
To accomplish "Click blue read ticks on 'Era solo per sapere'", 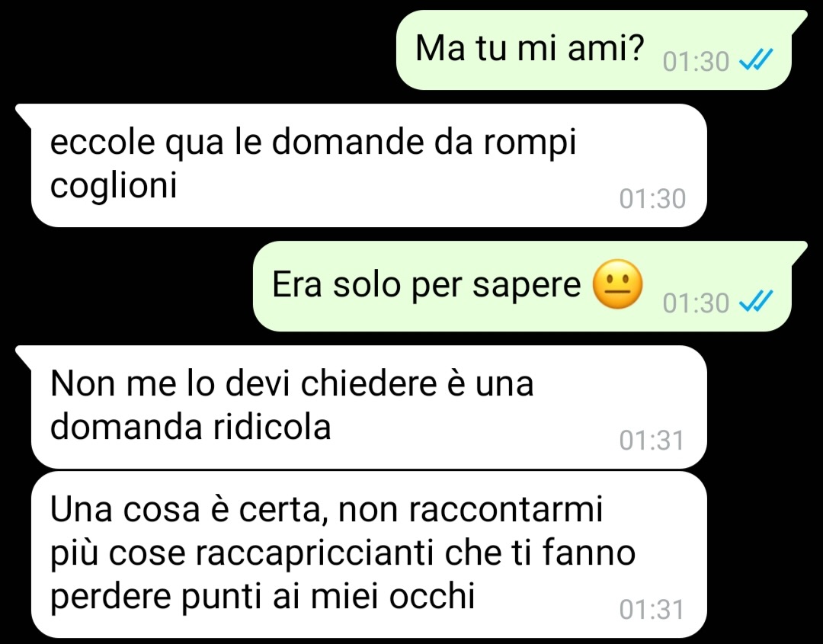I will point(755,301).
